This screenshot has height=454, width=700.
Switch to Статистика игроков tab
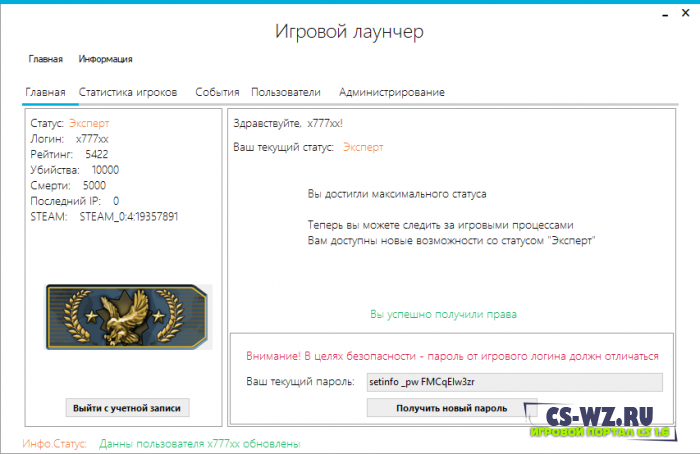tap(128, 92)
